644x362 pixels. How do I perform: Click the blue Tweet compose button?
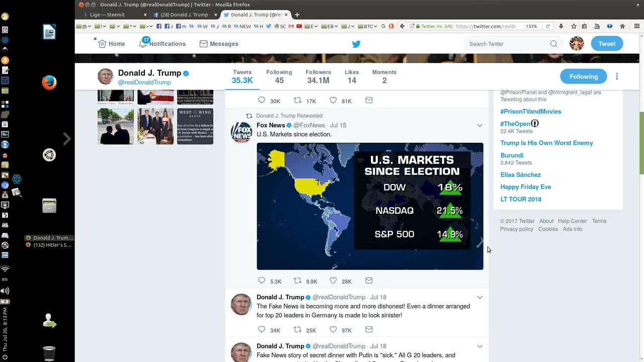click(x=607, y=44)
